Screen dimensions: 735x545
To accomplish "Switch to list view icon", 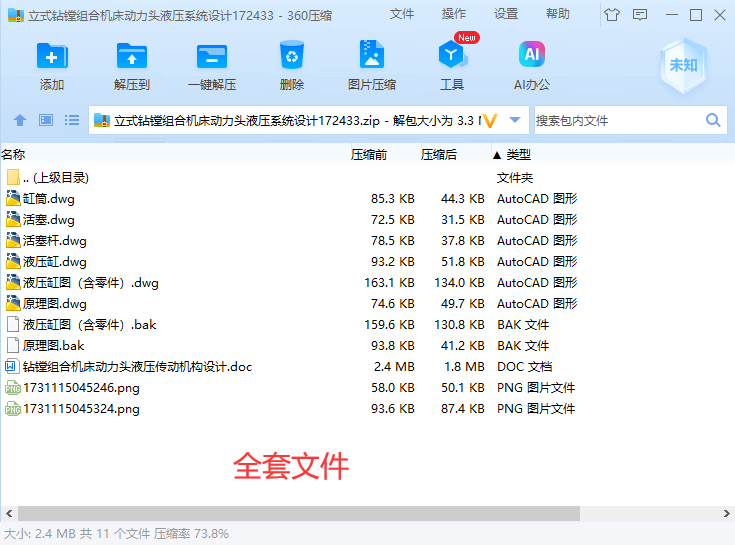I will (x=72, y=120).
